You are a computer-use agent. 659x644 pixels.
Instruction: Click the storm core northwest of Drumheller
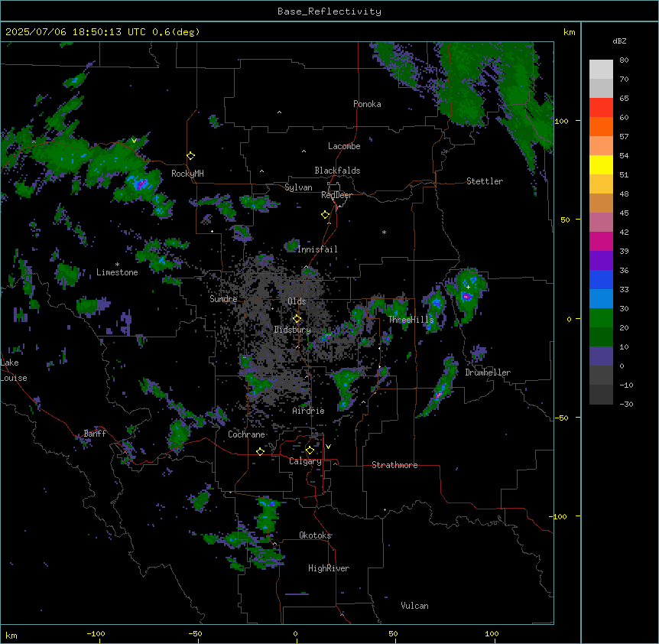click(466, 296)
